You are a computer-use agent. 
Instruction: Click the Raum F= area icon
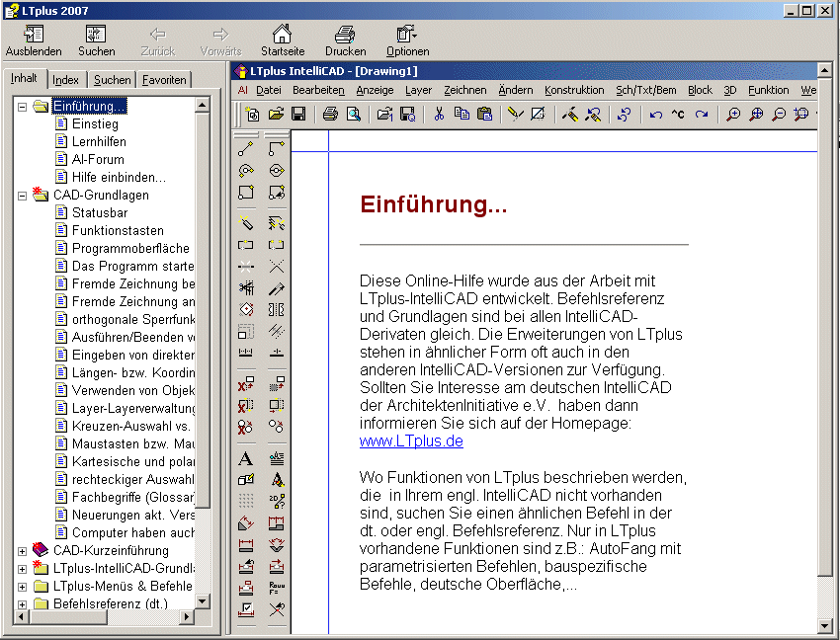pyautogui.click(x=277, y=588)
